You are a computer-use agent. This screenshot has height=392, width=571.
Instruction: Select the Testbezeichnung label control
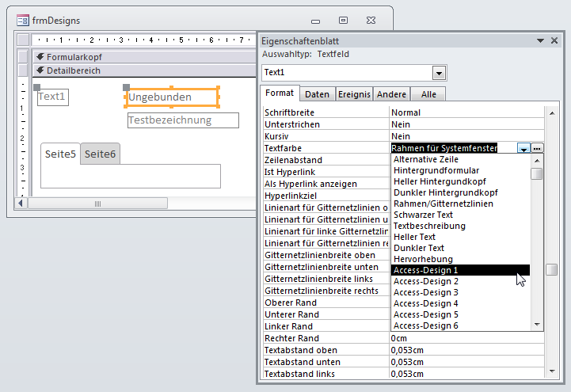tap(183, 120)
